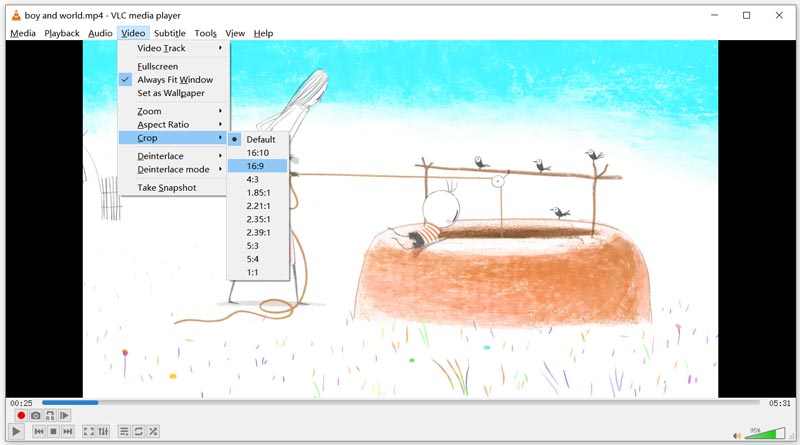
Task: Select 16:10 crop ratio
Action: click(x=258, y=153)
